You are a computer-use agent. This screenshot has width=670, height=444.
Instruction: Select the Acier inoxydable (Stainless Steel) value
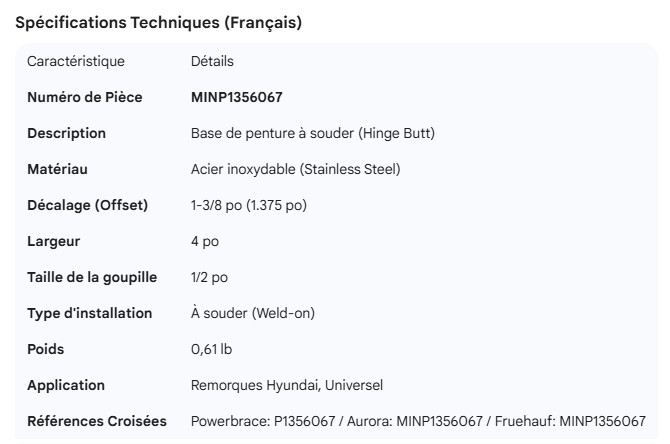click(x=295, y=170)
